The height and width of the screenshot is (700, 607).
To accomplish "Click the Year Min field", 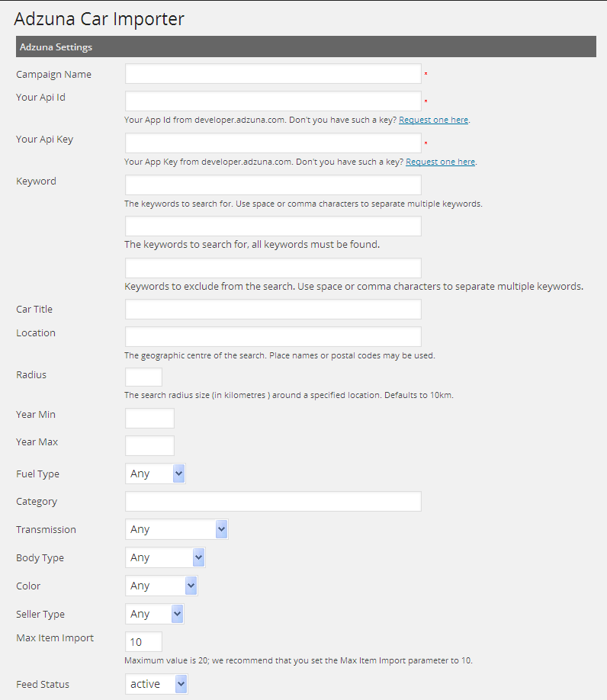I will click(149, 419).
